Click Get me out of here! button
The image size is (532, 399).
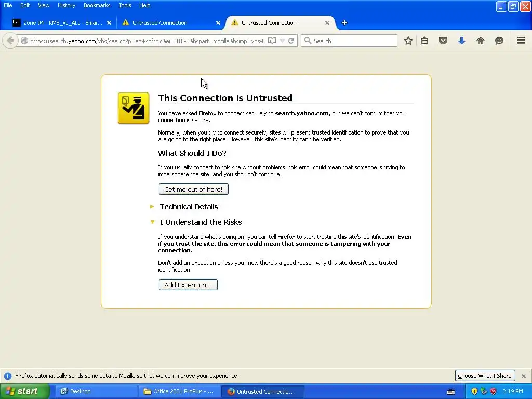pos(193,189)
